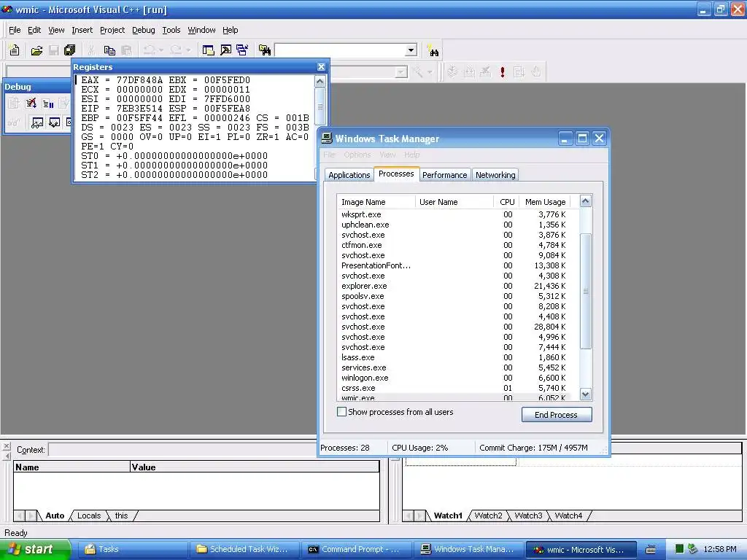Open the Redo history dropdown arrow
Image resolution: width=747 pixels, height=560 pixels.
click(x=188, y=50)
